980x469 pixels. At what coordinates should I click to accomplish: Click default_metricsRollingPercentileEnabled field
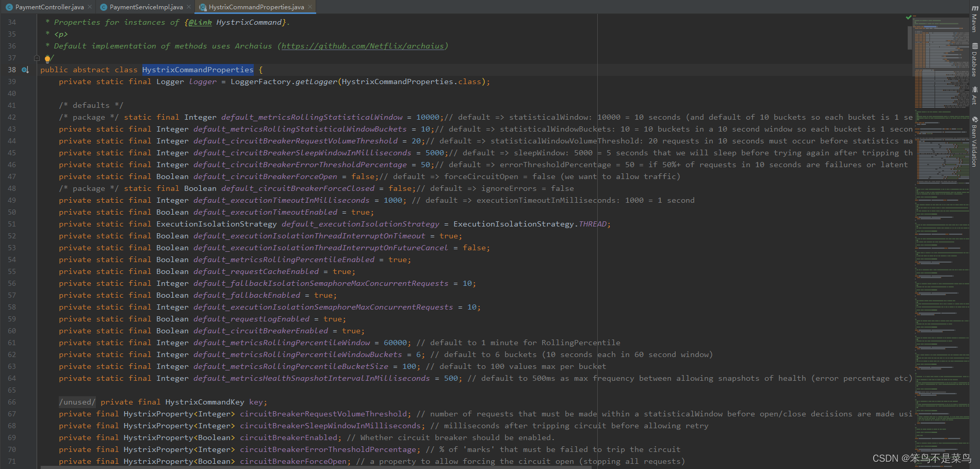pos(284,260)
